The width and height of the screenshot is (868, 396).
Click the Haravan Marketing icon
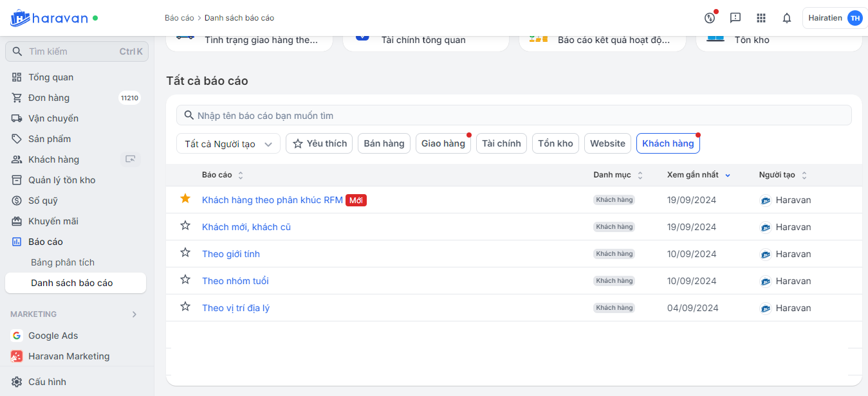coord(17,356)
